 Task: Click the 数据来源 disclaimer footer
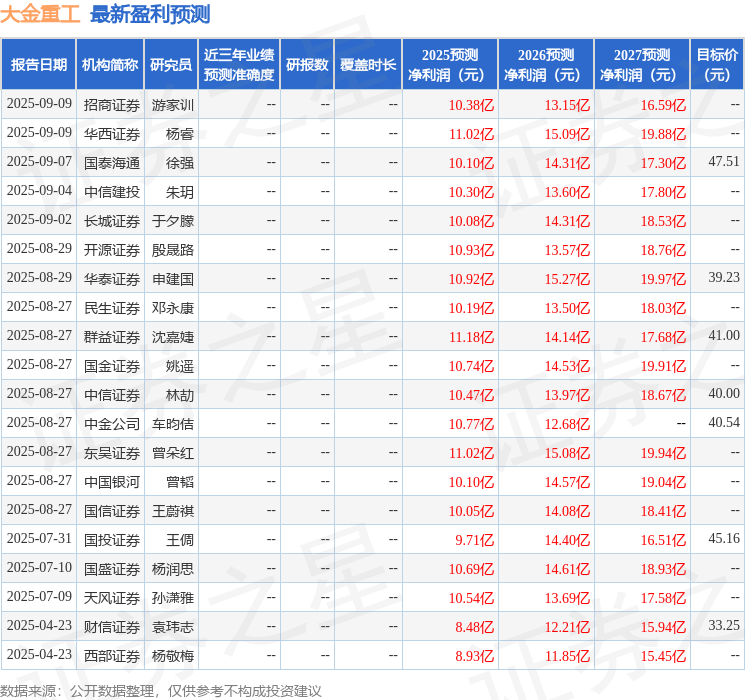[x=161, y=691]
